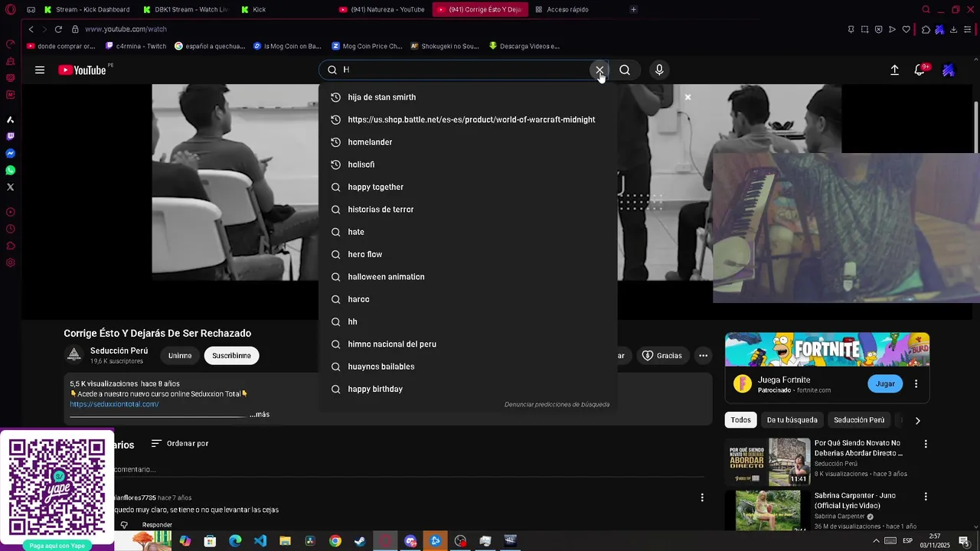
Task: Open WhatsApp in the Opera sidebar
Action: (x=10, y=170)
